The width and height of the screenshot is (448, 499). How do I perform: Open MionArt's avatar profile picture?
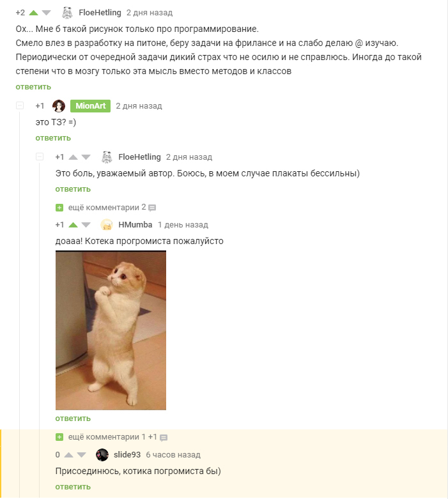pyautogui.click(x=59, y=106)
